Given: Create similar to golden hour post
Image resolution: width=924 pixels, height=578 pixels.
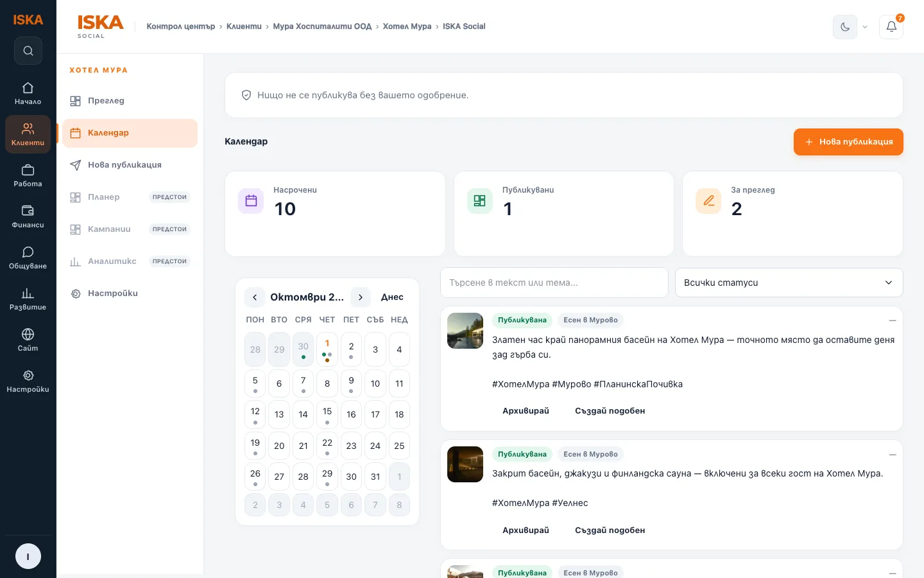Looking at the screenshot, I should point(610,411).
